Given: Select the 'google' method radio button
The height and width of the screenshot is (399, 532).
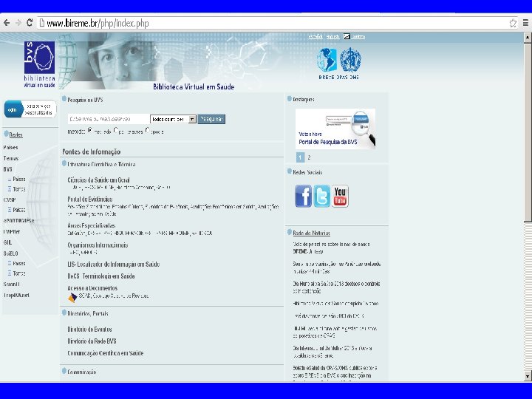Looking at the screenshot, I should [x=148, y=130].
